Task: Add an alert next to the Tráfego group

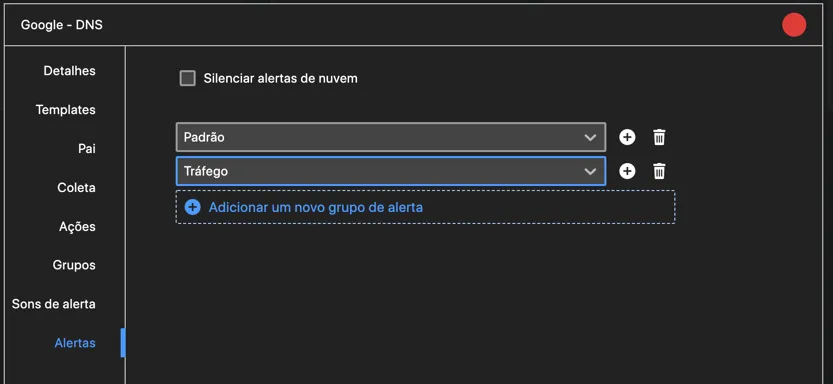Action: tap(627, 171)
